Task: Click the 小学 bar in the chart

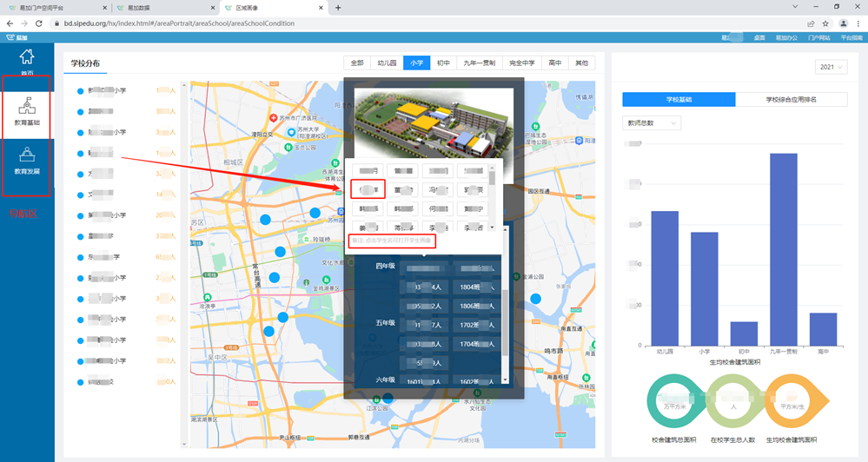Action: (704, 289)
